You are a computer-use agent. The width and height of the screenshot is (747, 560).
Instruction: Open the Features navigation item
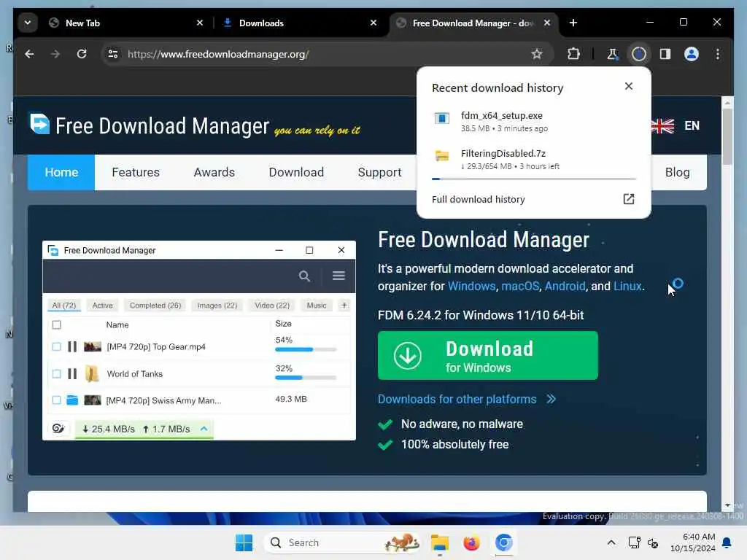click(x=136, y=172)
